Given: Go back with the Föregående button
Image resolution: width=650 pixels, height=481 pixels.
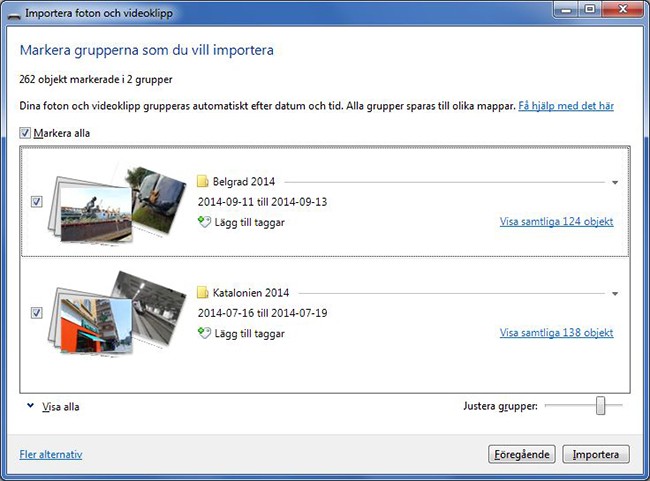Looking at the screenshot, I should [x=521, y=454].
